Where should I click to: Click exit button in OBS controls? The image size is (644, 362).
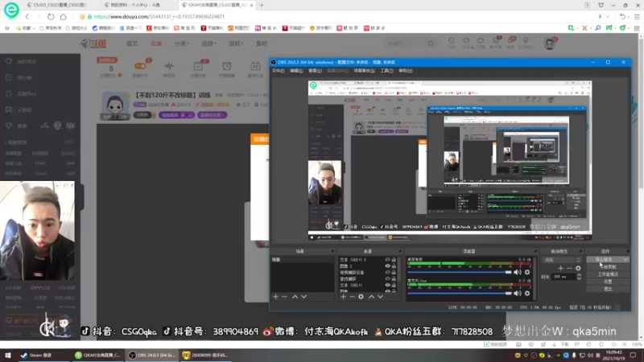click(x=608, y=289)
